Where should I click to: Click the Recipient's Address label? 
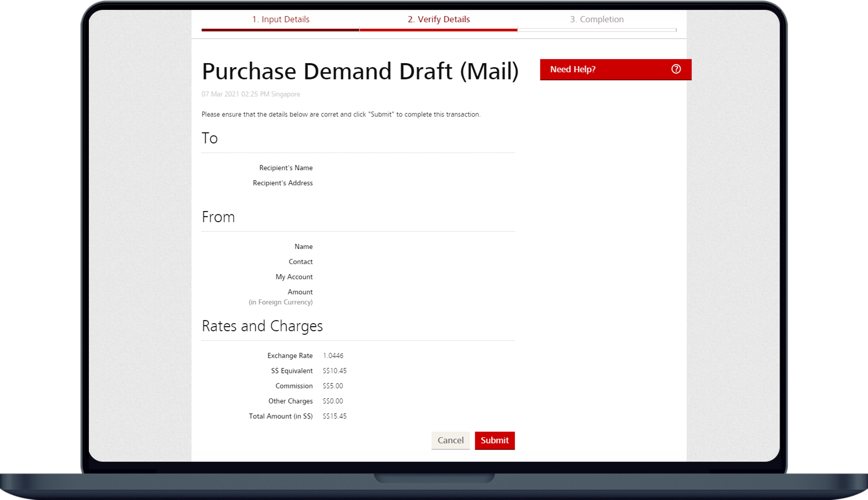click(283, 183)
